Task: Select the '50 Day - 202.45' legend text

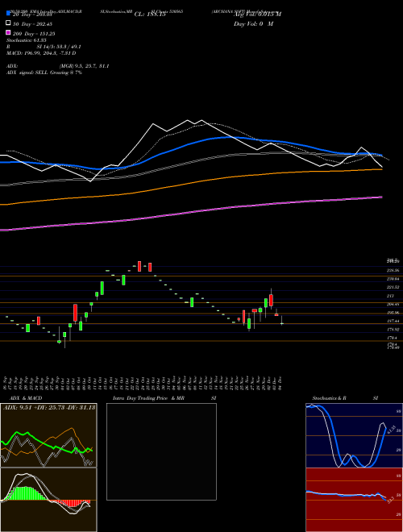Action: click(x=32, y=23)
